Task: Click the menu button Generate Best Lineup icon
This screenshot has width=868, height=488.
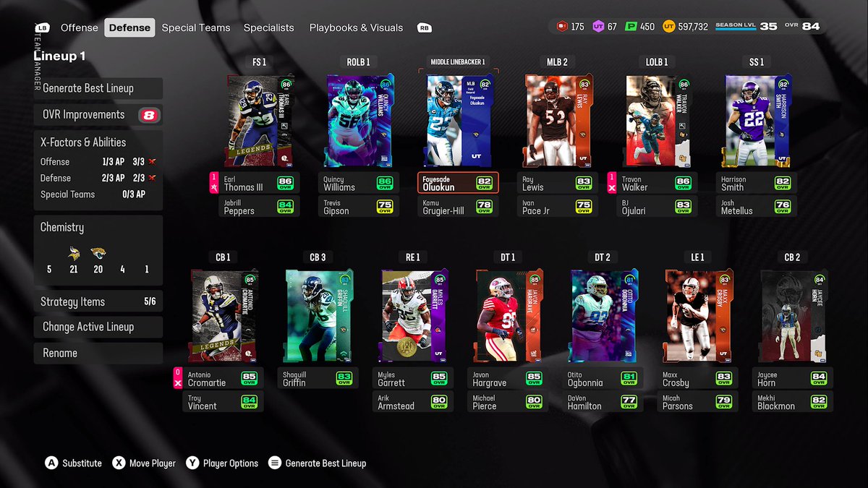Action: (275, 463)
